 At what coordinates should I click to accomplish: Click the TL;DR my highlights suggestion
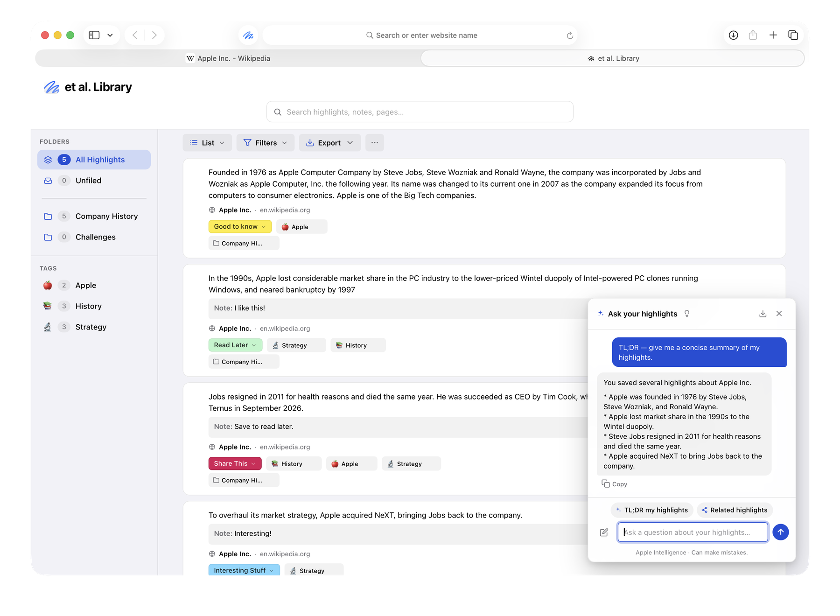tap(652, 510)
